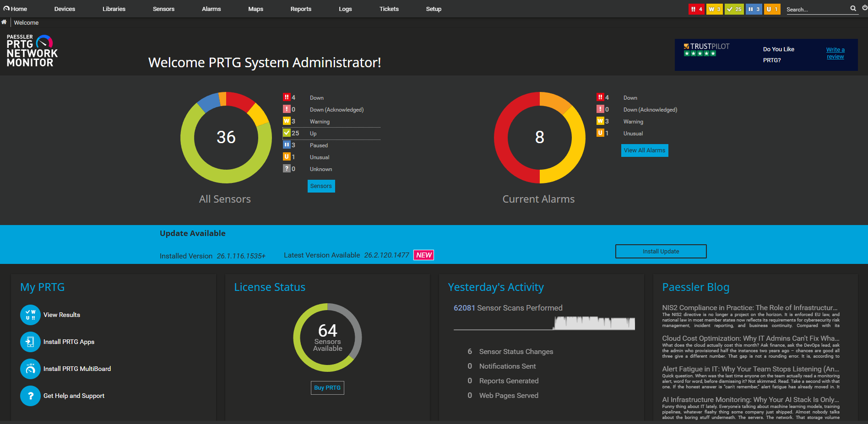Click the "Up" label in All Sensors legend
This screenshot has width=868, height=424.
click(313, 134)
